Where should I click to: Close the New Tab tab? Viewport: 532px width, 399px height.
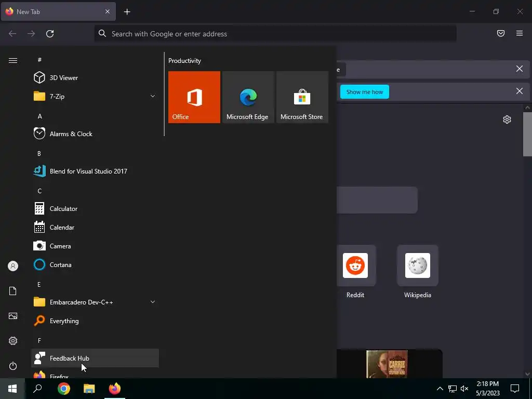[108, 11]
